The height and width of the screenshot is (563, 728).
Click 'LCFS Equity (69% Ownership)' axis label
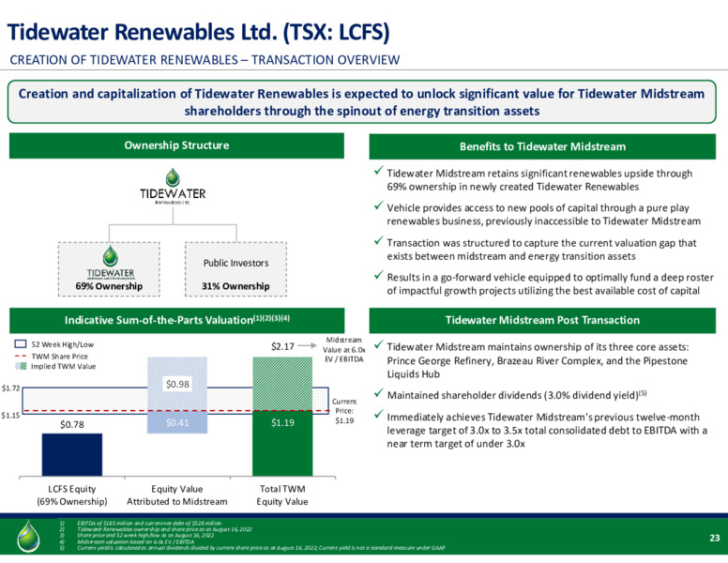pyautogui.click(x=72, y=495)
